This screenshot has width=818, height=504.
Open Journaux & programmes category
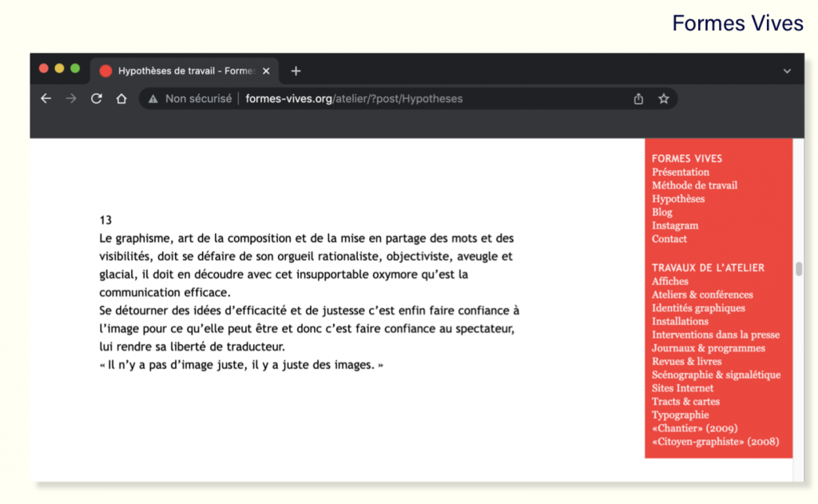click(709, 348)
